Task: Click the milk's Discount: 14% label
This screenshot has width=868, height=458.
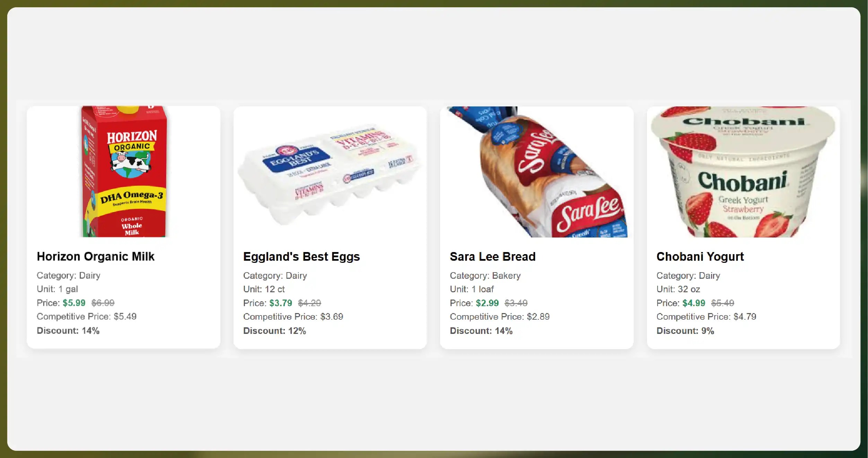Action: 68,330
